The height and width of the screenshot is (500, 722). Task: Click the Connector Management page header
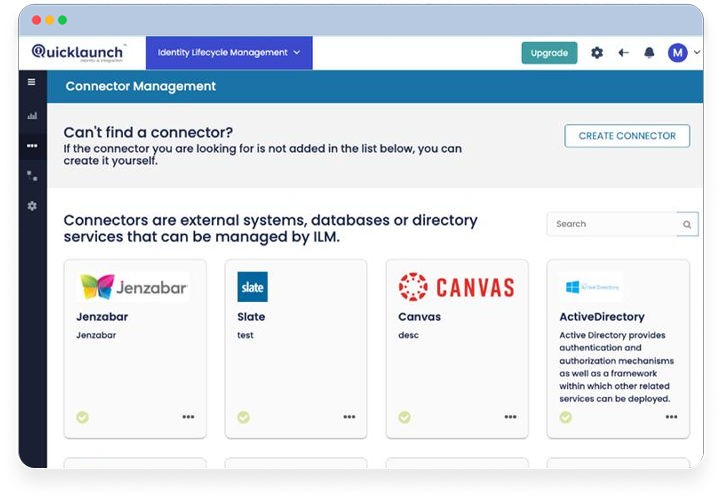[140, 86]
